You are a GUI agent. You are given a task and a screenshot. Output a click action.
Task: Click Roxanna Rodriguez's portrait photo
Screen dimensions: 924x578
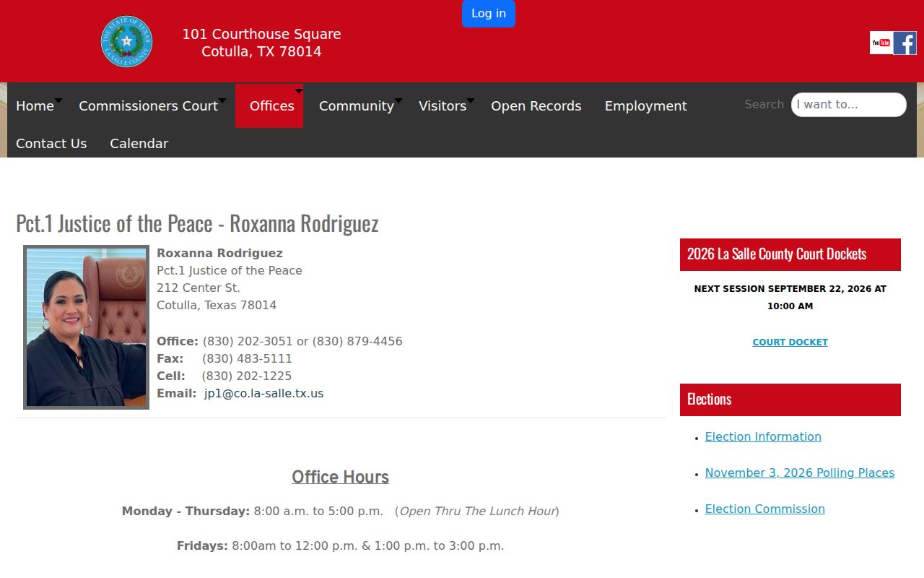click(86, 327)
